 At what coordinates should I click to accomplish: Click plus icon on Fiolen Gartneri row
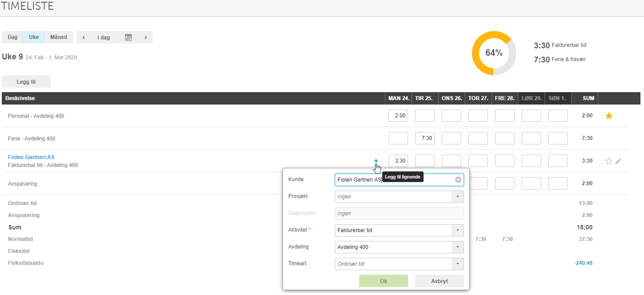pos(376,161)
